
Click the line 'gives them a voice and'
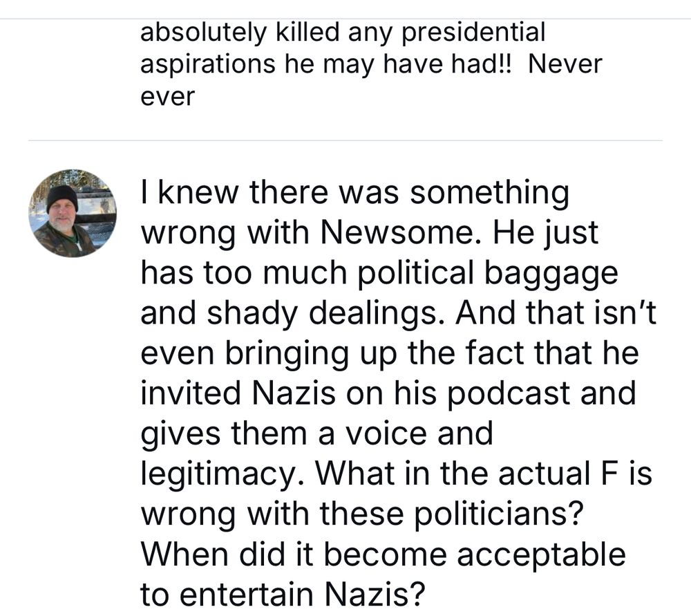[x=317, y=434]
